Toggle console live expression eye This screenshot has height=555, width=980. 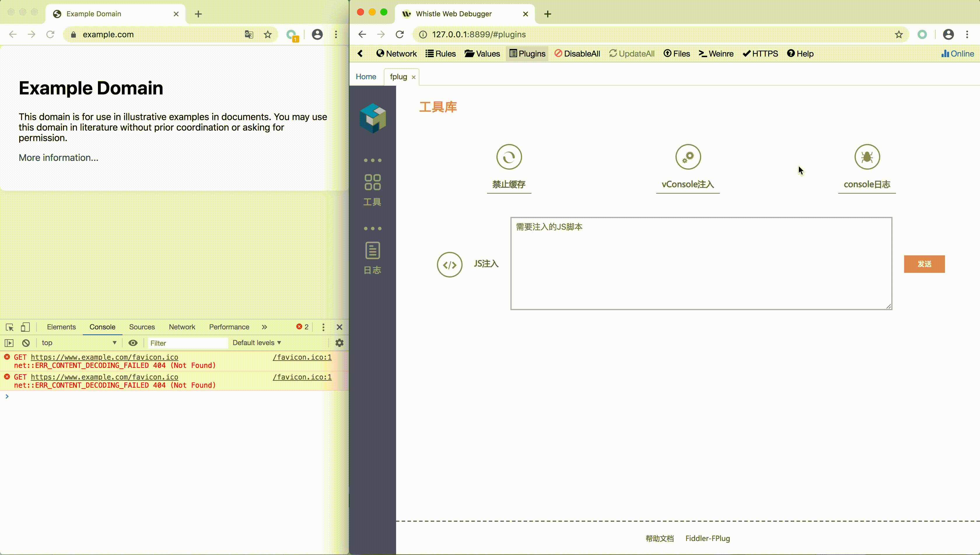(133, 343)
